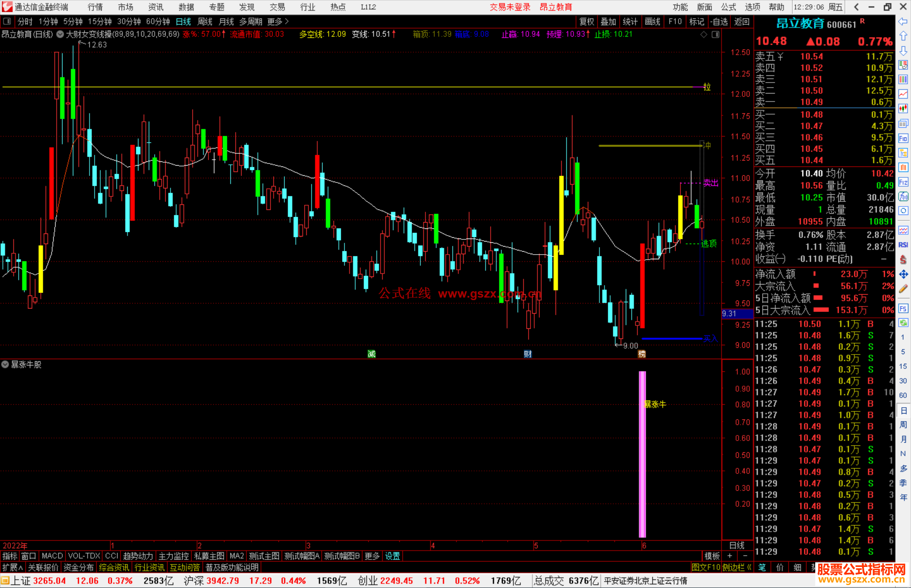Switch to the MACD indicator tab
The image size is (911, 588).
pyautogui.click(x=52, y=556)
